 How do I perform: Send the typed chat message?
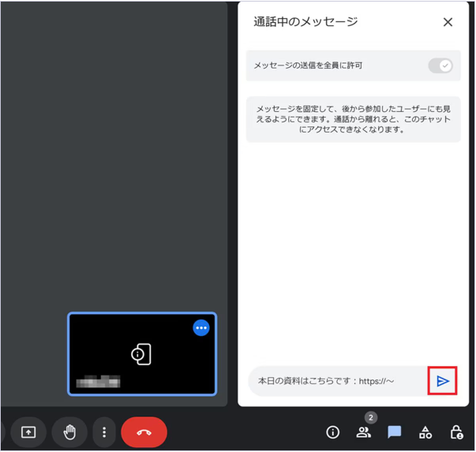(x=443, y=381)
